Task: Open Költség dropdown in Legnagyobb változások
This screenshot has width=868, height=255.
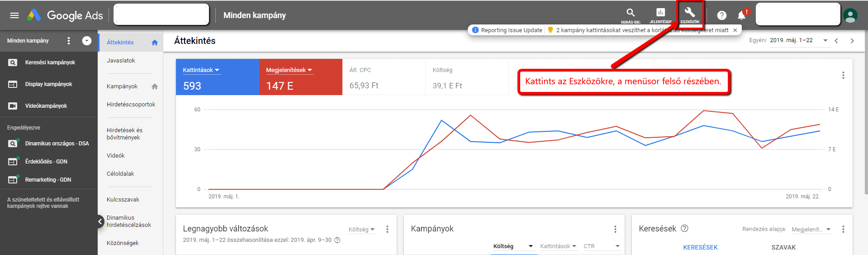Action: pos(362,230)
